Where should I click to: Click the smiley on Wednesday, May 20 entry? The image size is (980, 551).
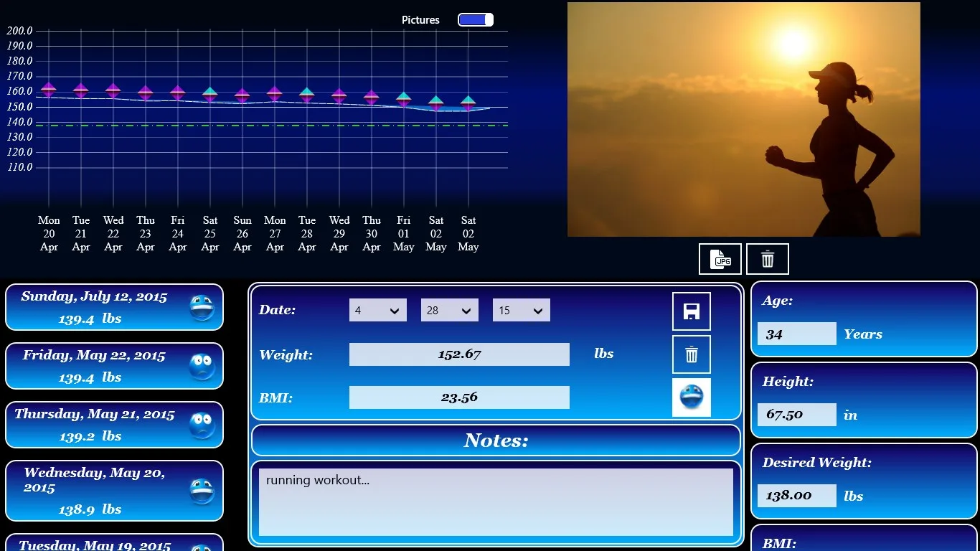point(202,491)
